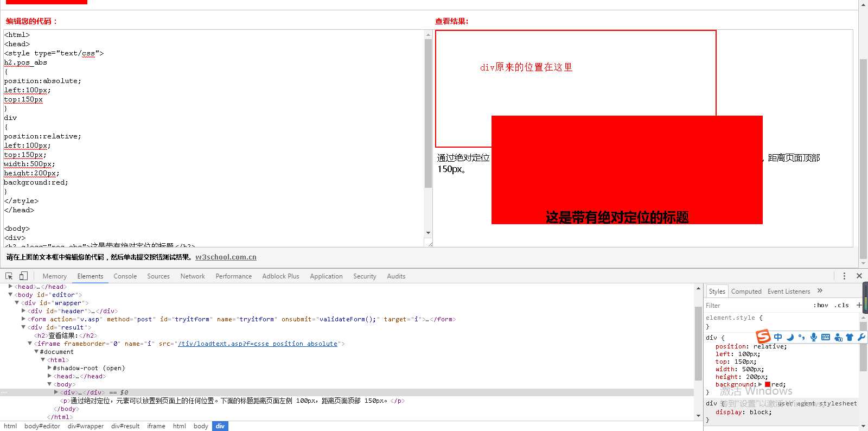The width and height of the screenshot is (868, 431).
Task: Select the Styles tab
Action: pyautogui.click(x=717, y=291)
